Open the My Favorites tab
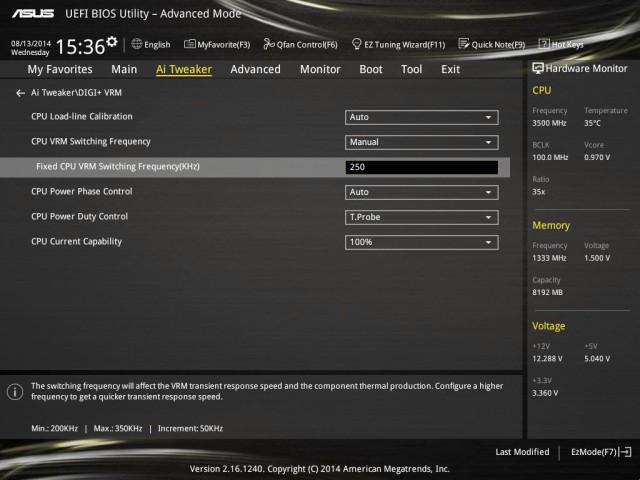The height and width of the screenshot is (480, 640). point(60,69)
